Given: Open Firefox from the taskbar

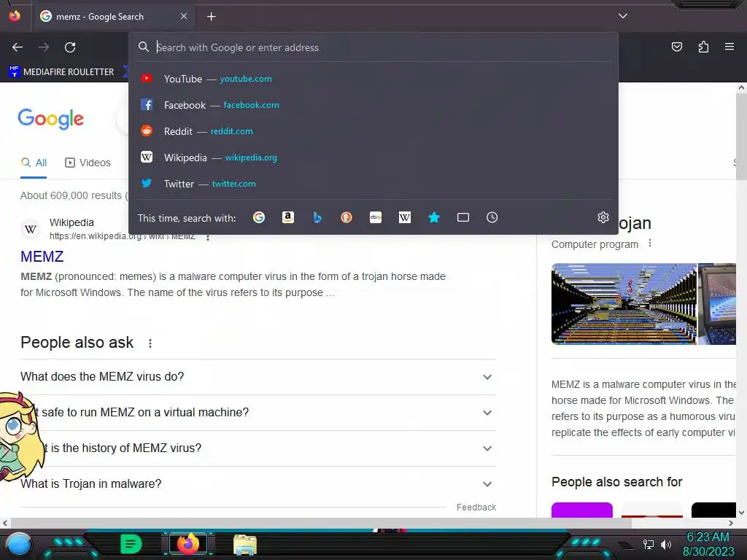Looking at the screenshot, I should (187, 544).
